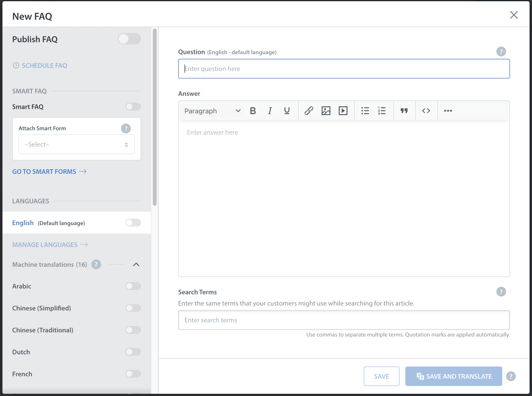The width and height of the screenshot is (532, 396).
Task: Click the left panel scrollbar
Action: point(154,117)
